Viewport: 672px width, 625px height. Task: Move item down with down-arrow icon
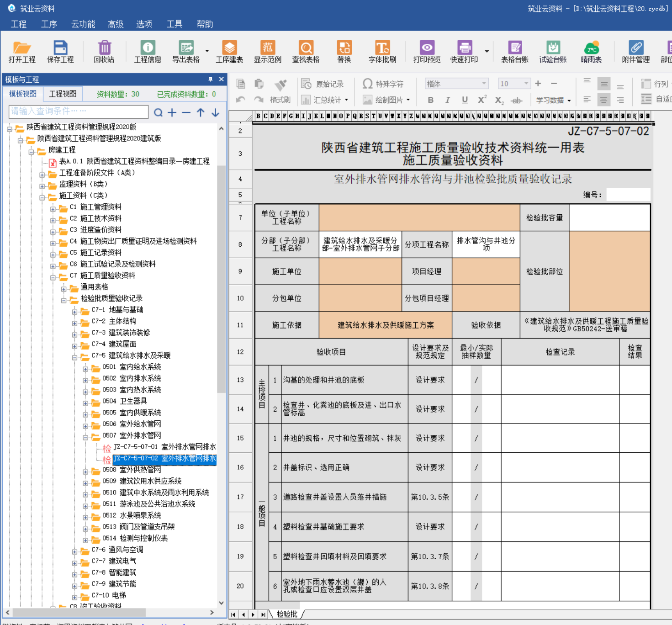(215, 112)
